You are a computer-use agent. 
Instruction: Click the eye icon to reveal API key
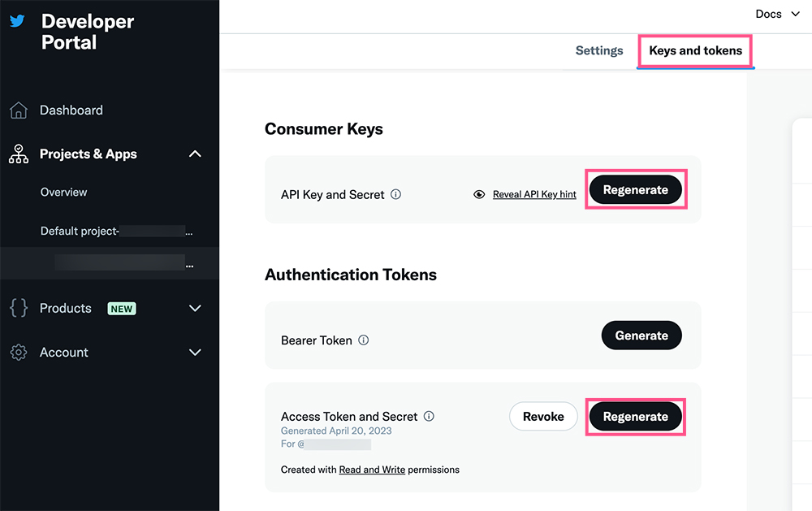coord(479,194)
